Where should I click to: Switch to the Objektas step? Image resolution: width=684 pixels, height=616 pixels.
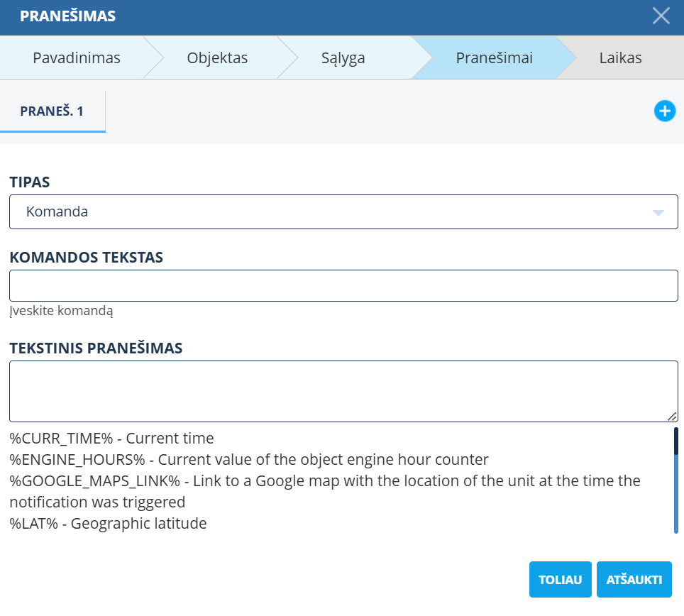click(217, 58)
